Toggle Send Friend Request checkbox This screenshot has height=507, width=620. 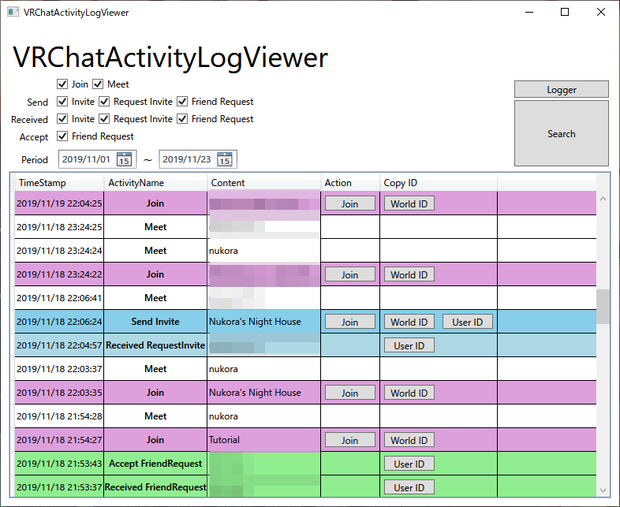tap(182, 101)
